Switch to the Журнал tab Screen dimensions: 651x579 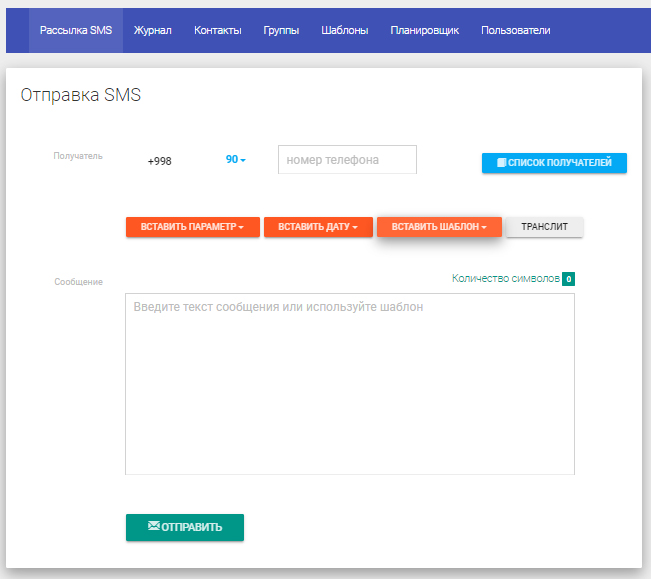[153, 30]
